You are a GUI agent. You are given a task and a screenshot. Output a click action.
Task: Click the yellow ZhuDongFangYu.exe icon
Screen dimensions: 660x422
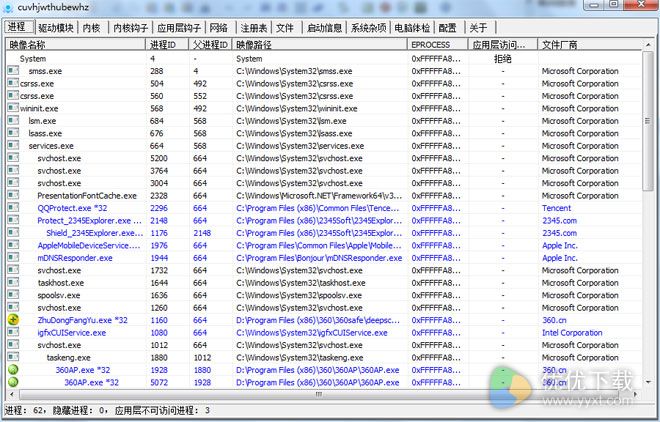tap(13, 320)
